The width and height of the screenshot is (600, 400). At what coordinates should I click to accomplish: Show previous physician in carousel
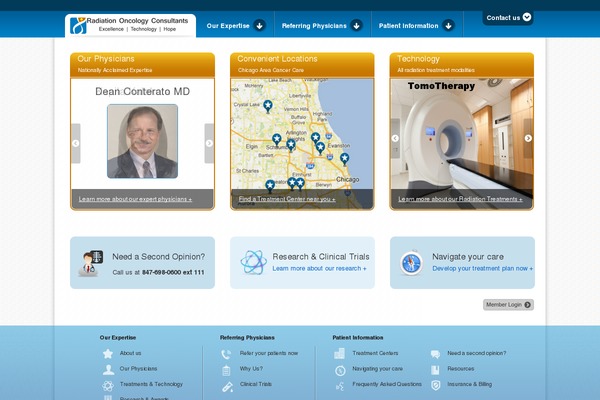pos(76,143)
